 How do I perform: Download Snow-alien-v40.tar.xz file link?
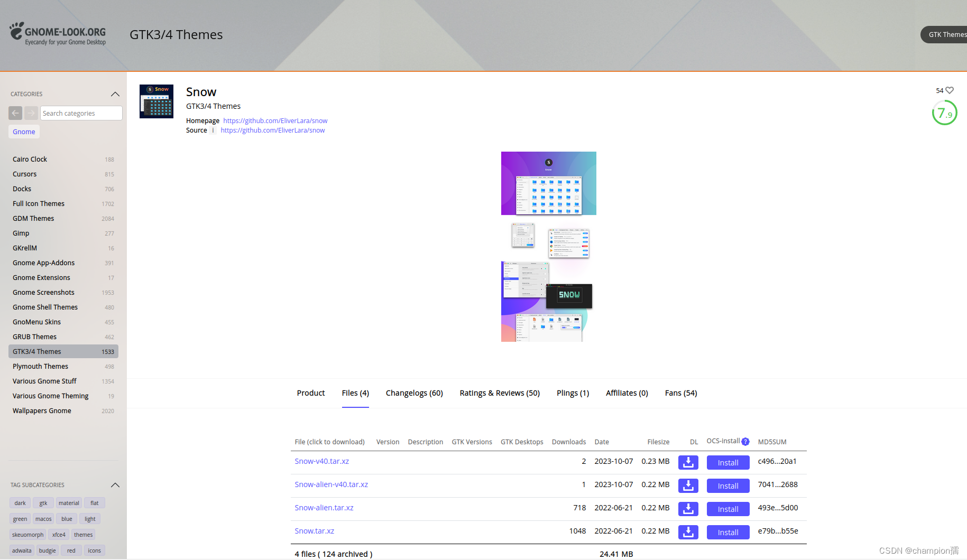[x=331, y=484]
